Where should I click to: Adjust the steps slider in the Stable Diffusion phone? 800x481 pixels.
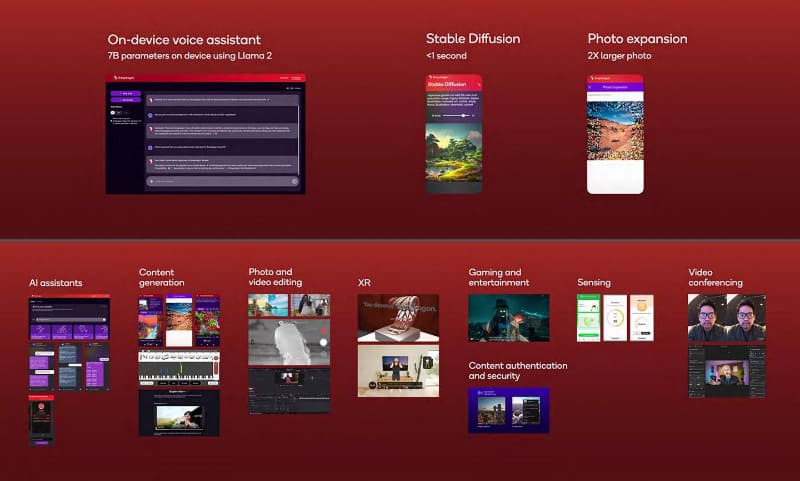click(x=454, y=116)
